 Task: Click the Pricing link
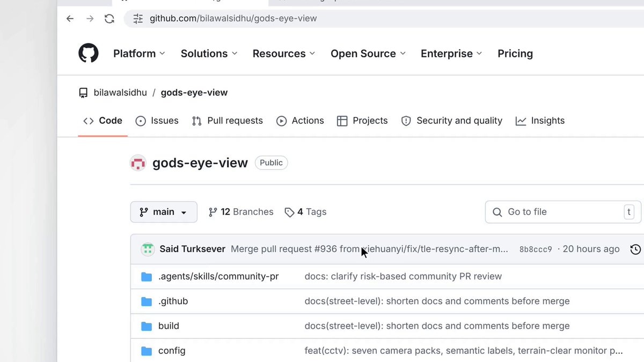pyautogui.click(x=515, y=54)
